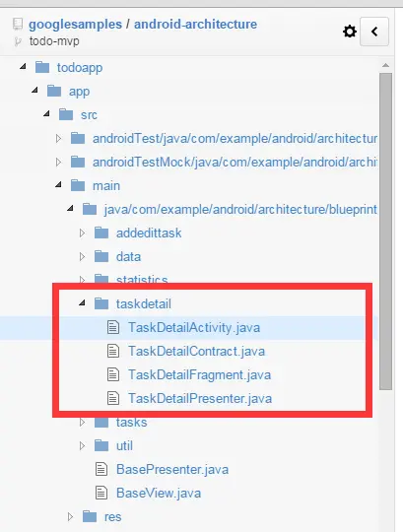Click the TaskDetailPresenter.java file icon
The width and height of the screenshot is (403, 532).
pyautogui.click(x=113, y=398)
